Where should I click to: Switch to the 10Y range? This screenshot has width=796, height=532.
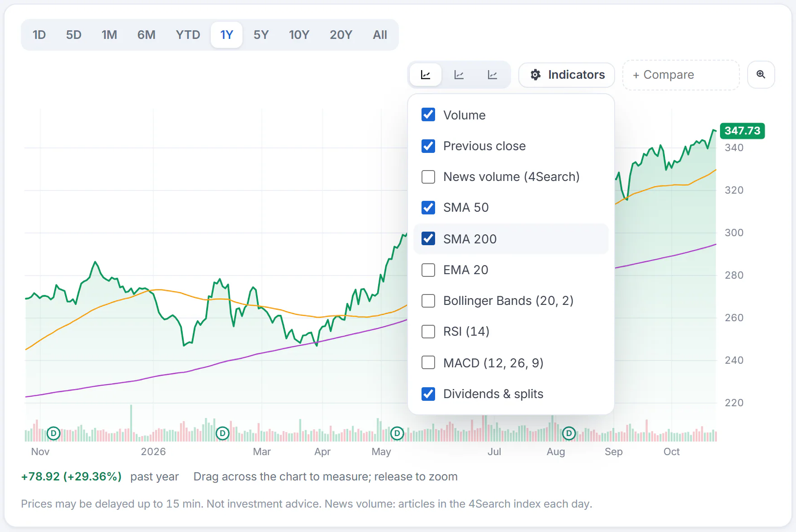pos(299,35)
